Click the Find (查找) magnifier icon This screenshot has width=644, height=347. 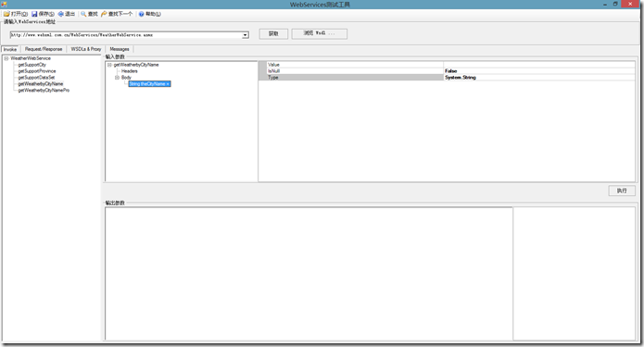pyautogui.click(x=83, y=14)
